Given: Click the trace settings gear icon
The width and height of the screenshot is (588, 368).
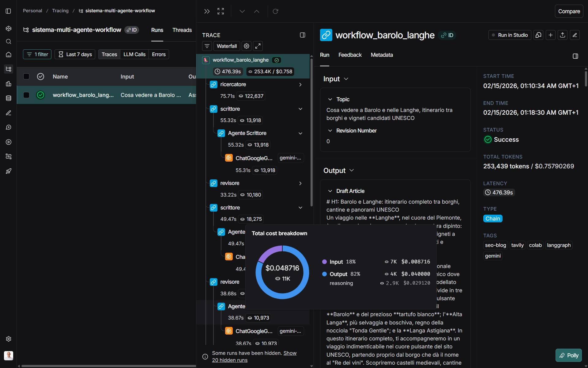Looking at the screenshot, I should click(x=246, y=46).
